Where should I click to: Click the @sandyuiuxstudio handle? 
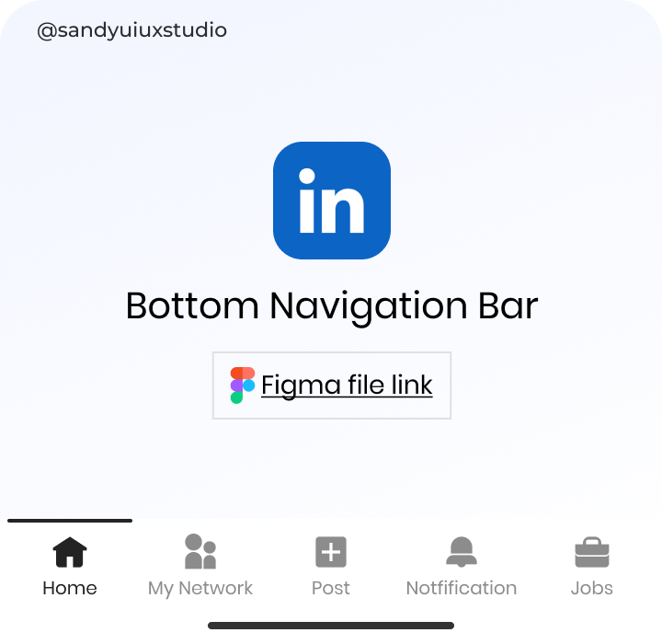point(132,31)
